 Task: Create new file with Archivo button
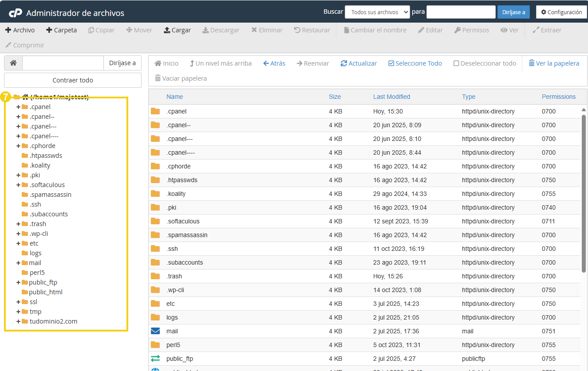coord(20,30)
